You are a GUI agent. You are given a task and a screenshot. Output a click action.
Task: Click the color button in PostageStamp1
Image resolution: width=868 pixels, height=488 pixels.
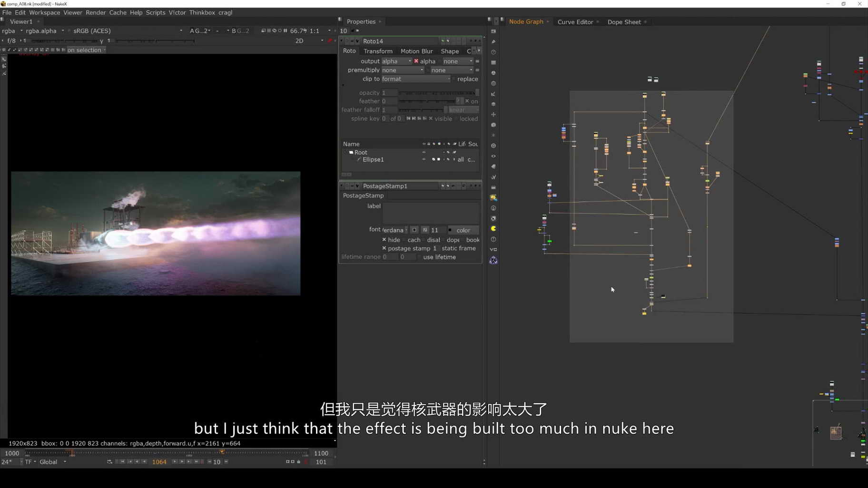click(464, 230)
